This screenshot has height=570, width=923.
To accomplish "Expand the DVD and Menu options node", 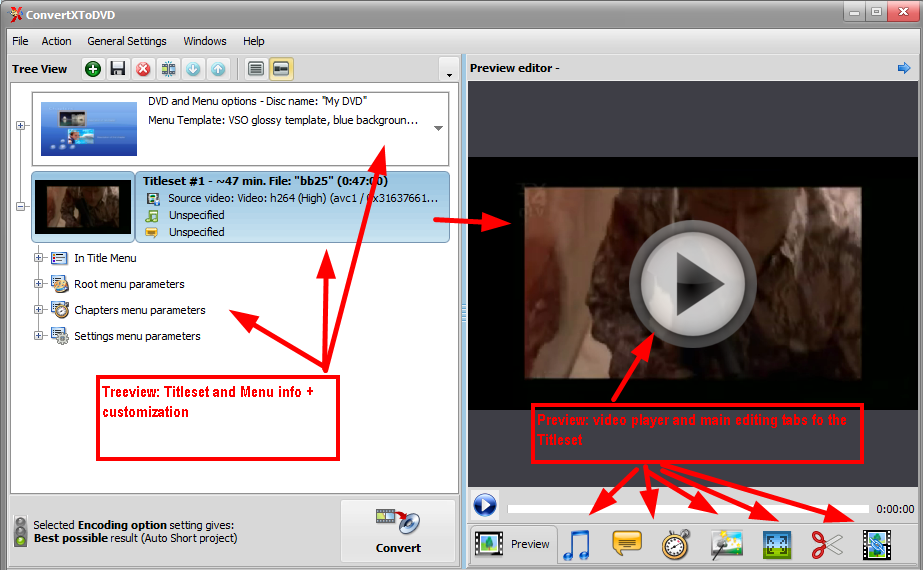I will click(21, 125).
